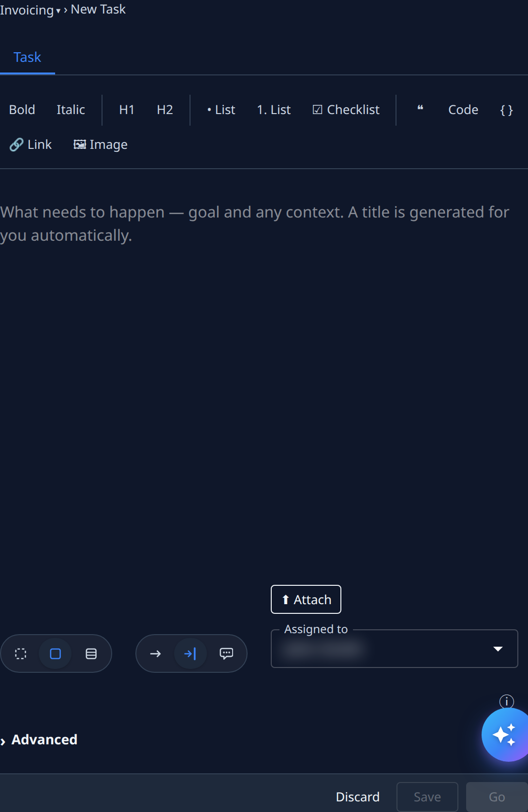Image resolution: width=528 pixels, height=812 pixels.
Task: Open the Assigned to dropdown
Action: pyautogui.click(x=395, y=649)
